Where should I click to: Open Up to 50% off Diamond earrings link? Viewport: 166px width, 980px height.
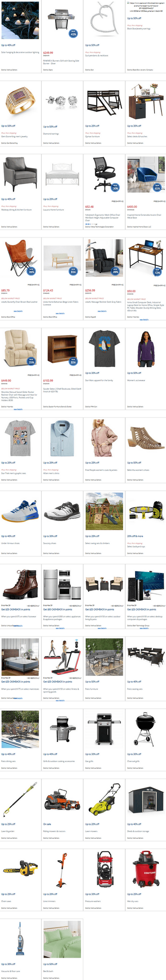50,127
